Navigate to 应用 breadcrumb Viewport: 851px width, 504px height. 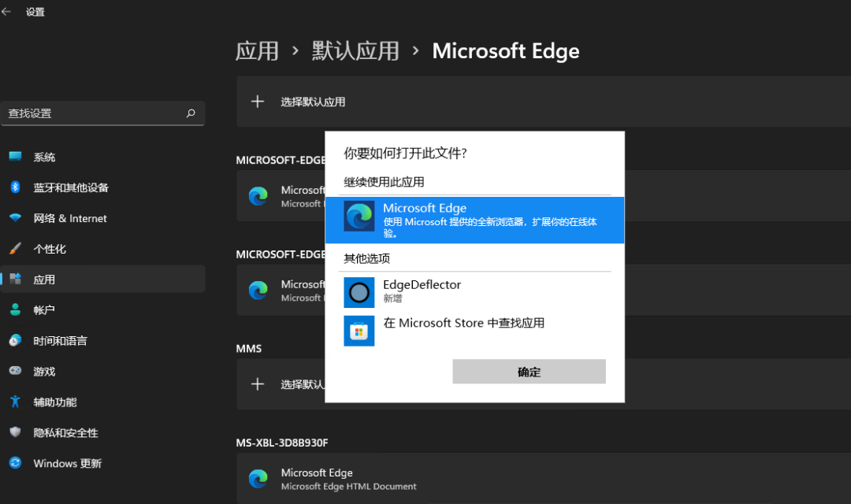click(257, 51)
